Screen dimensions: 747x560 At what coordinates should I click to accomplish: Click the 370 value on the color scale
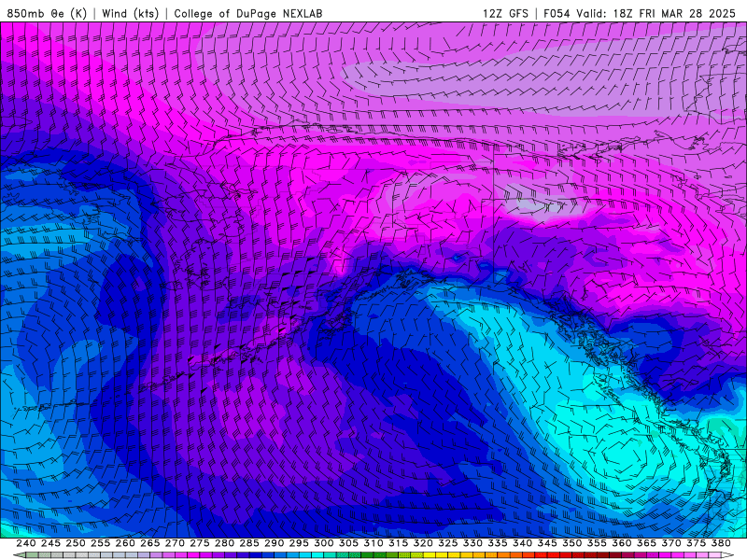(x=671, y=543)
